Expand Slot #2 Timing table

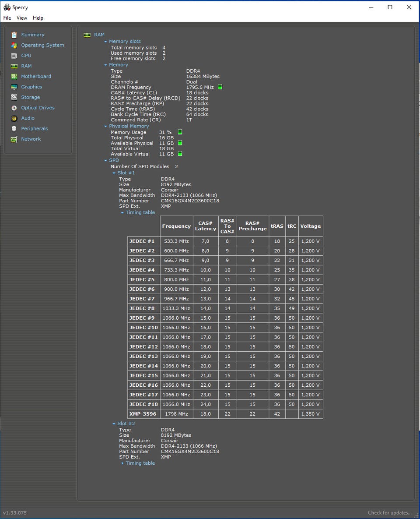coord(122,463)
